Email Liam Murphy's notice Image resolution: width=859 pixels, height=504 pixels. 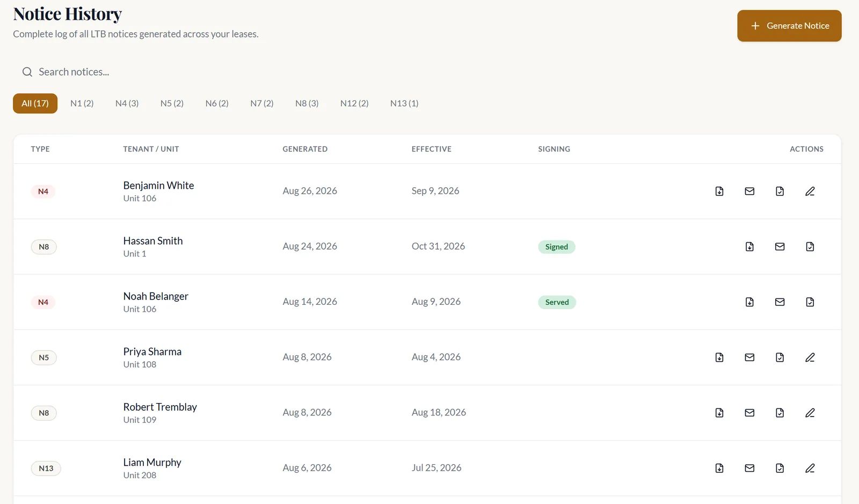(749, 468)
